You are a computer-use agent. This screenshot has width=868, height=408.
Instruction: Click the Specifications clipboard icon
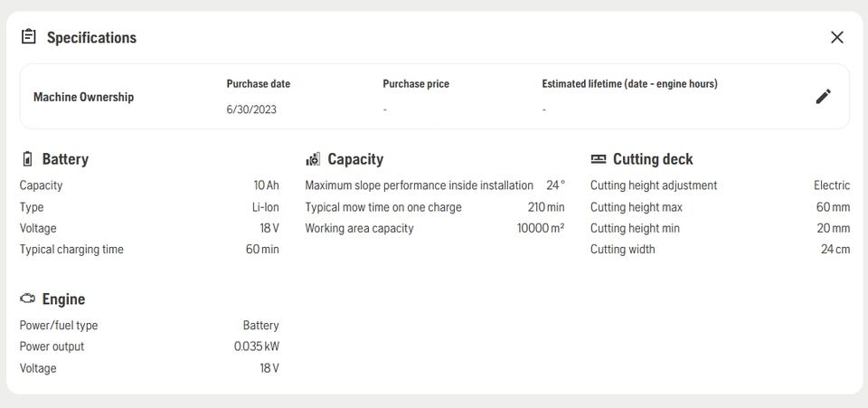28,37
